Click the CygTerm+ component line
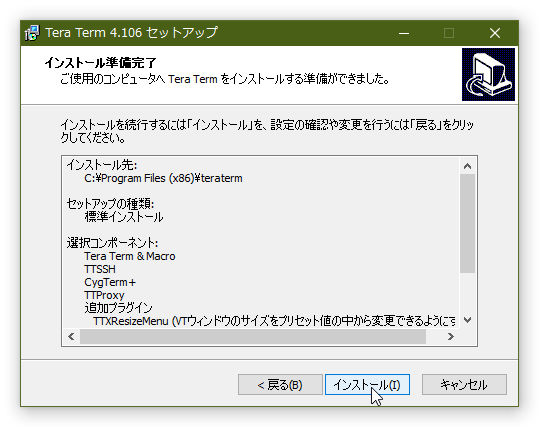The height and width of the screenshot is (427, 539). coord(110,282)
